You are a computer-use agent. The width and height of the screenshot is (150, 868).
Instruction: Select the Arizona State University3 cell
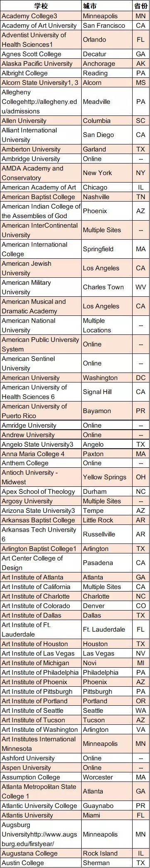(x=41, y=511)
